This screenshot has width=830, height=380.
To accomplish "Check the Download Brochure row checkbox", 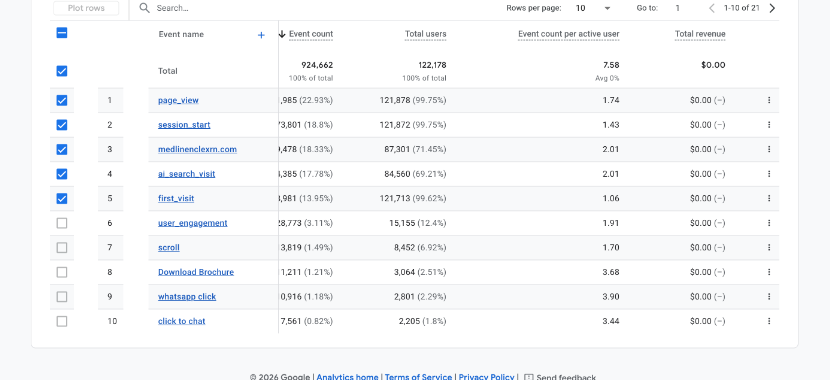I will (x=62, y=272).
